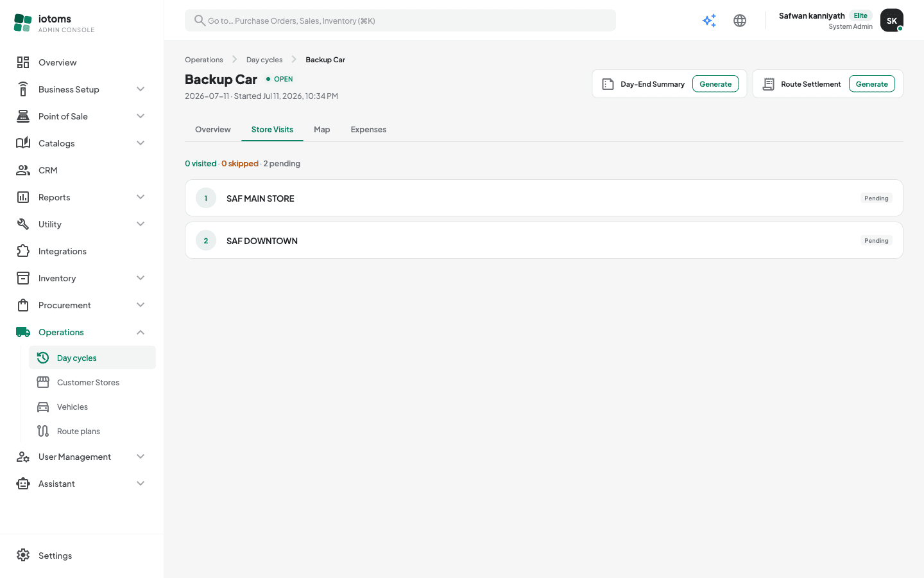The height and width of the screenshot is (578, 924).
Task: Click the Reports chart icon
Action: click(23, 197)
